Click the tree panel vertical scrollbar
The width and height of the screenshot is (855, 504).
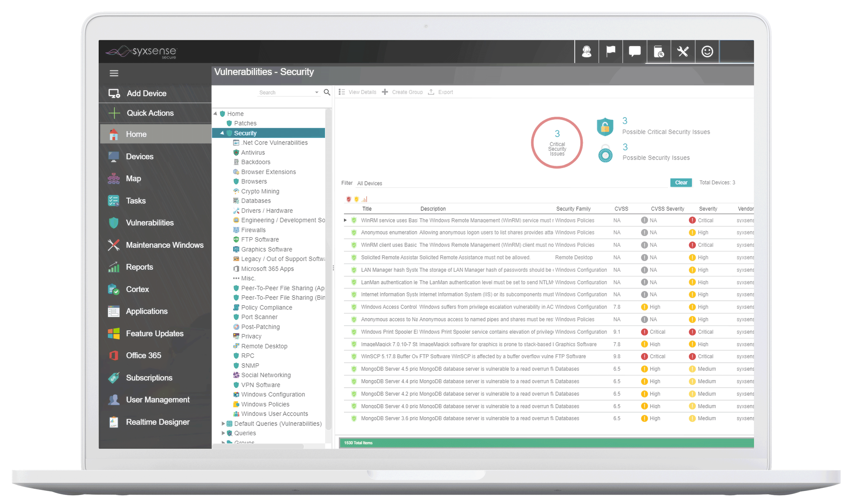click(328, 270)
